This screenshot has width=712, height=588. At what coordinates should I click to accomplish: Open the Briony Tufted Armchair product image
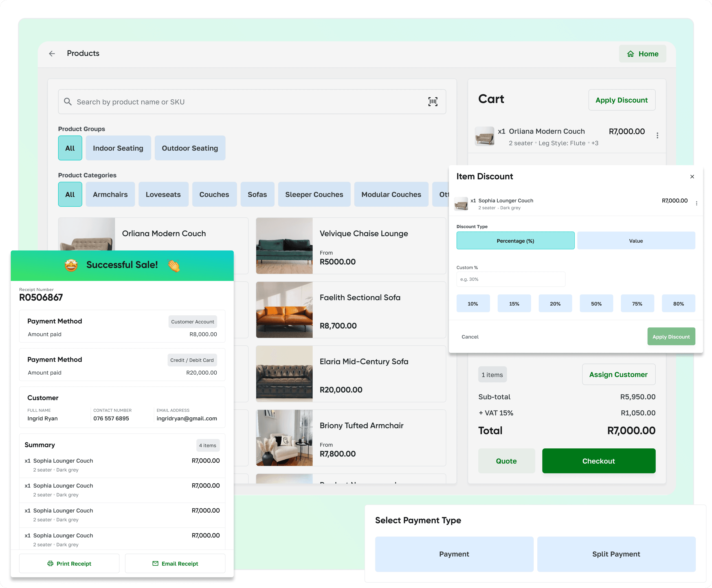coord(285,438)
